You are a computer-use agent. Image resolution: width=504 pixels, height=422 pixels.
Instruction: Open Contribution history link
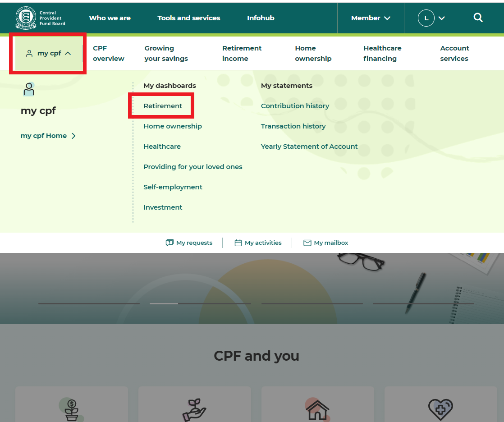[295, 106]
